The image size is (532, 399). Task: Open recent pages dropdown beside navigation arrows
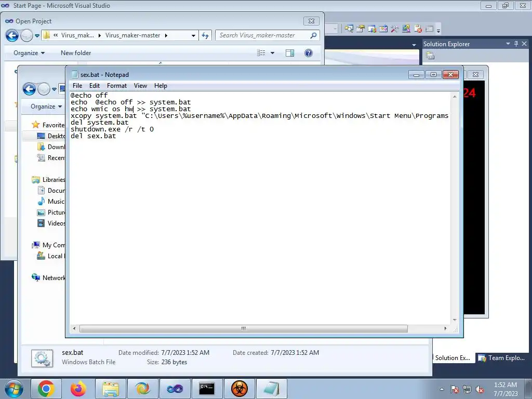pos(37,36)
